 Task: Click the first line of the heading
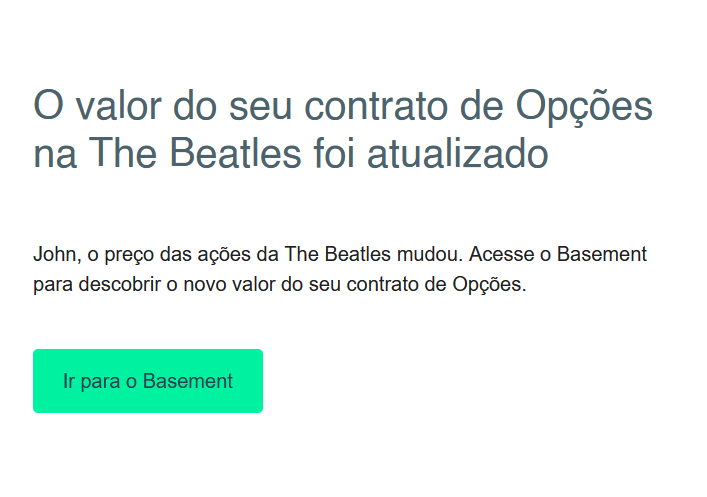pyautogui.click(x=343, y=106)
